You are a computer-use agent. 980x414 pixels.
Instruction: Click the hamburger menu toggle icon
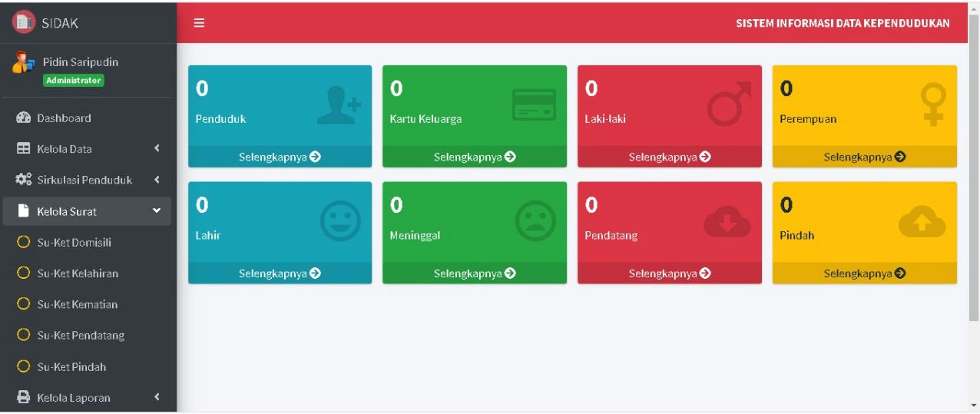[199, 23]
